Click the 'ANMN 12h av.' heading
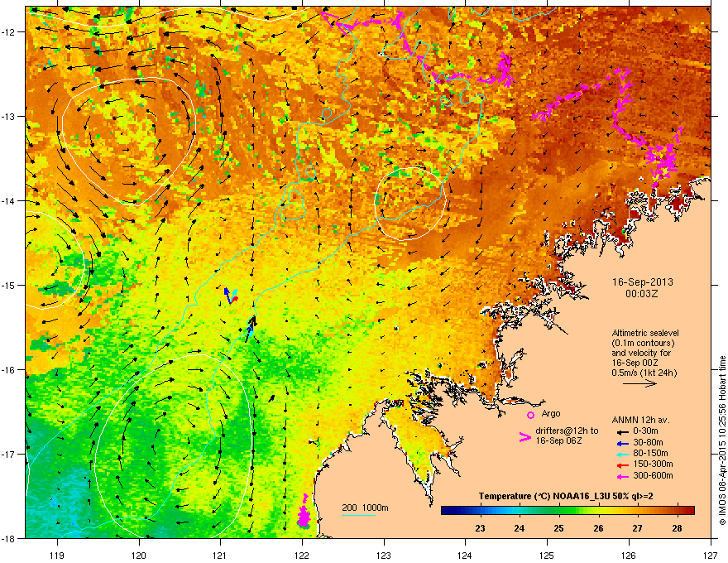The image size is (728, 563). coord(640,420)
